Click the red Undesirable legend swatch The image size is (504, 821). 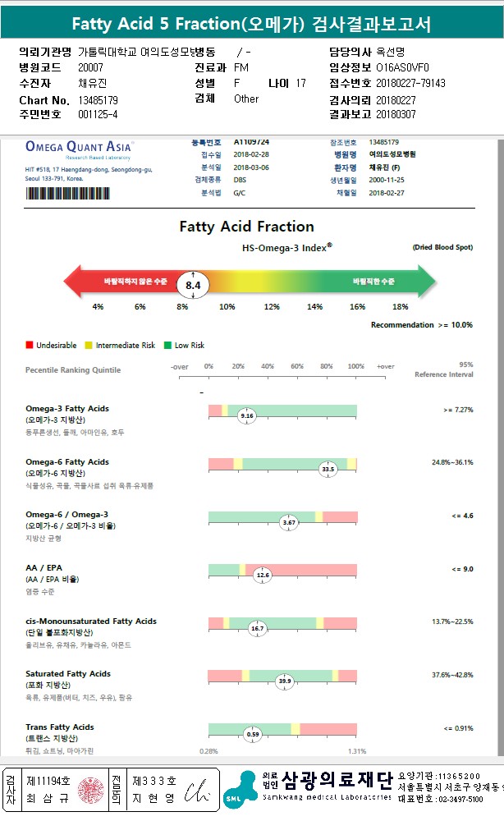[29, 346]
